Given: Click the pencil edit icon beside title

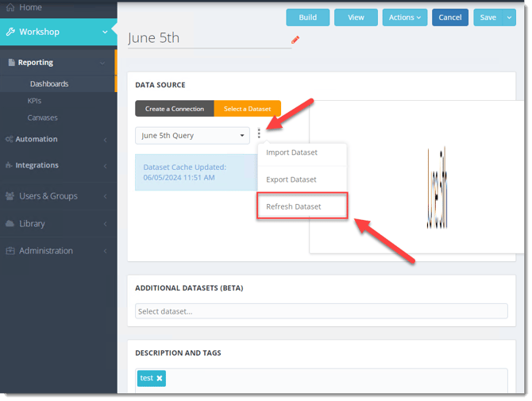Looking at the screenshot, I should coord(295,39).
